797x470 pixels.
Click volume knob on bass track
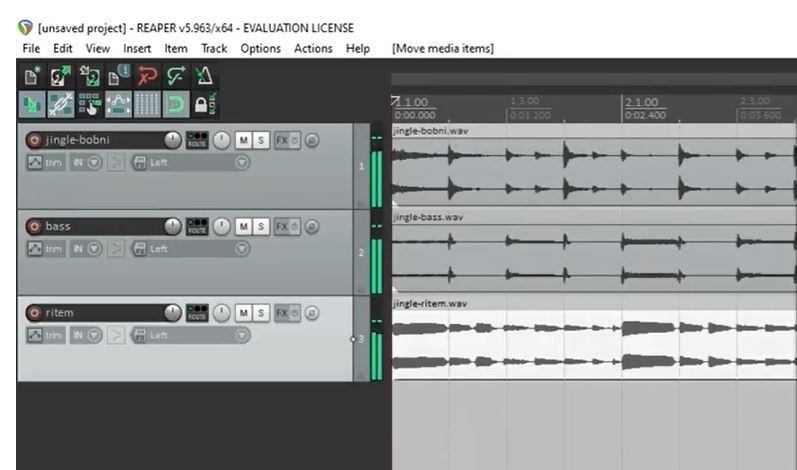click(173, 227)
